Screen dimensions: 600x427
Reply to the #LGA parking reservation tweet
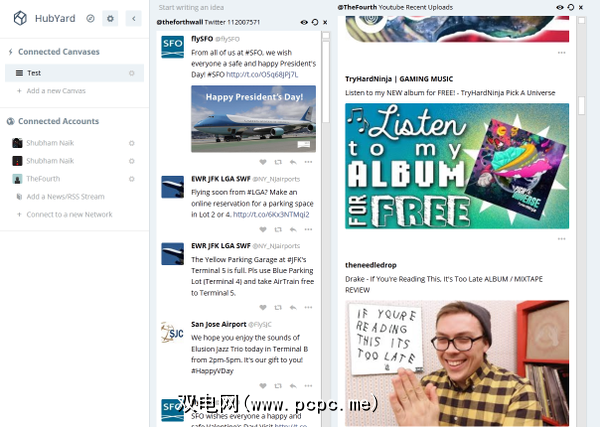pyautogui.click(x=293, y=230)
